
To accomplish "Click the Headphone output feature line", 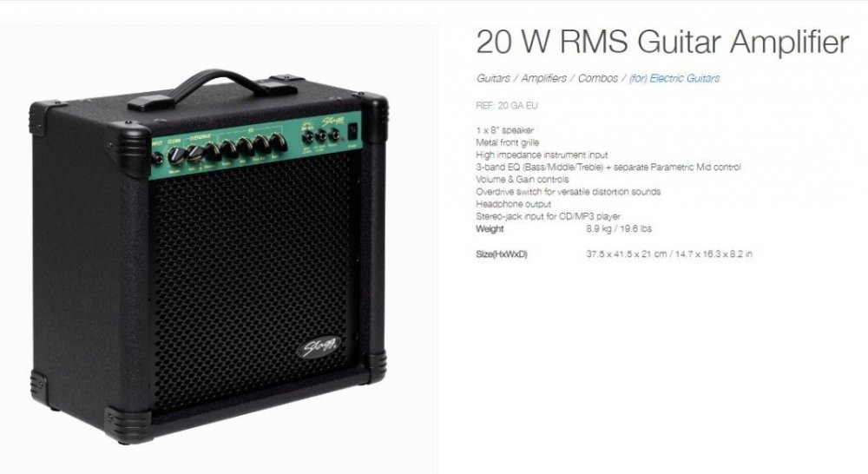I will [513, 204].
